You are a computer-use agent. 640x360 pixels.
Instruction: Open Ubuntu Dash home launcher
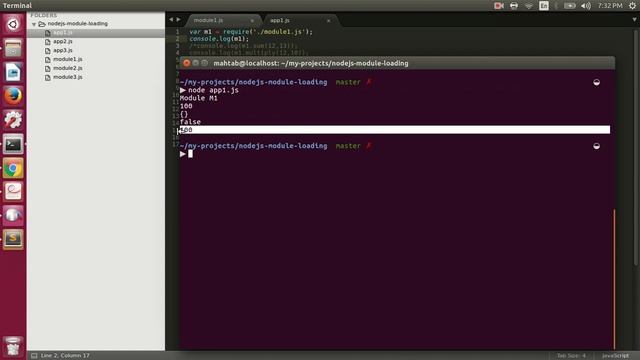point(13,24)
